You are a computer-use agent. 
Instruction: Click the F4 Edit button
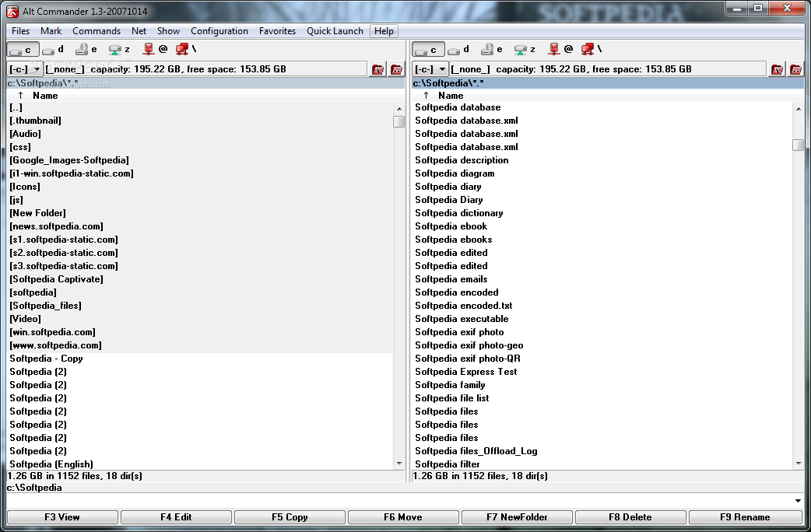point(176,517)
